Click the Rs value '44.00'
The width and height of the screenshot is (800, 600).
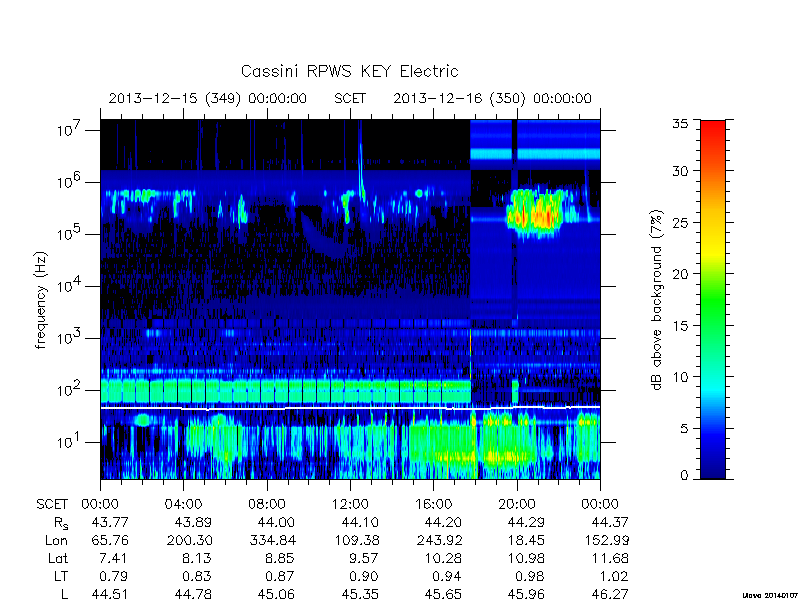[x=276, y=522]
